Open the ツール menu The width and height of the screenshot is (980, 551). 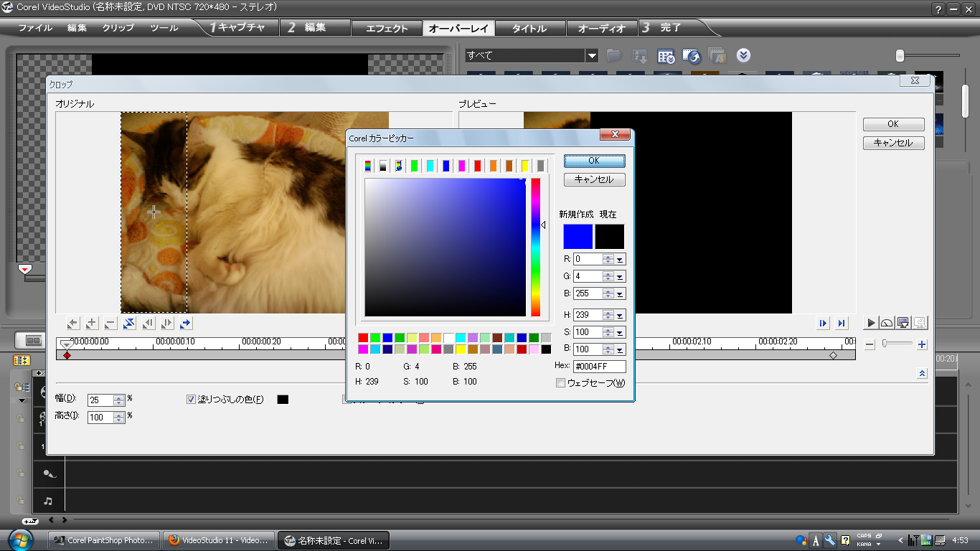[164, 28]
